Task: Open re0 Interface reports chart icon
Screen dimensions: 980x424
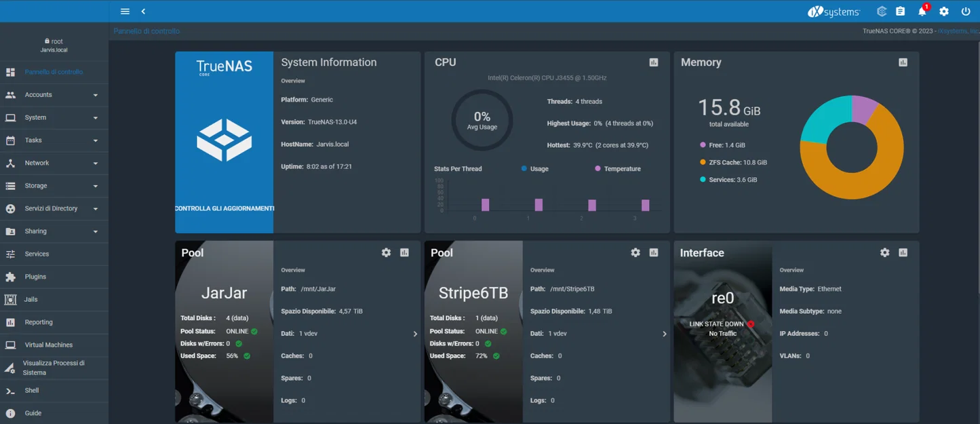Action: pos(903,252)
